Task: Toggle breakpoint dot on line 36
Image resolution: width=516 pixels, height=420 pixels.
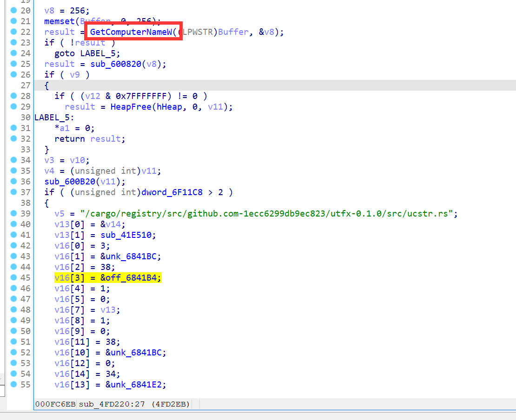Action: pyautogui.click(x=13, y=181)
